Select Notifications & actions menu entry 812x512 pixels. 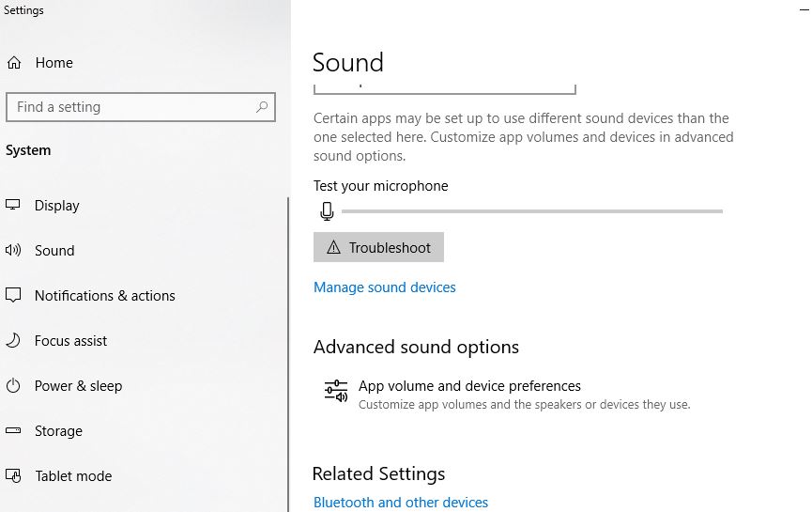pos(104,296)
